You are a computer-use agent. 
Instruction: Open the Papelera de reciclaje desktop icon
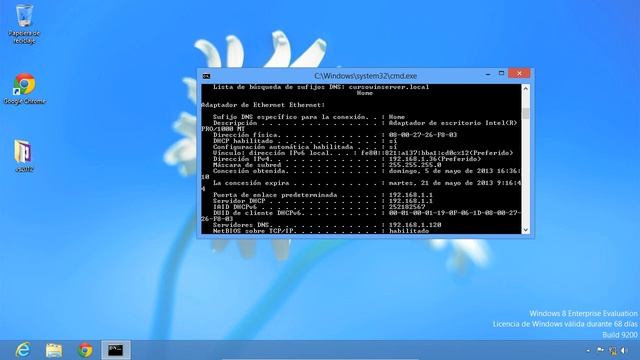pyautogui.click(x=24, y=23)
